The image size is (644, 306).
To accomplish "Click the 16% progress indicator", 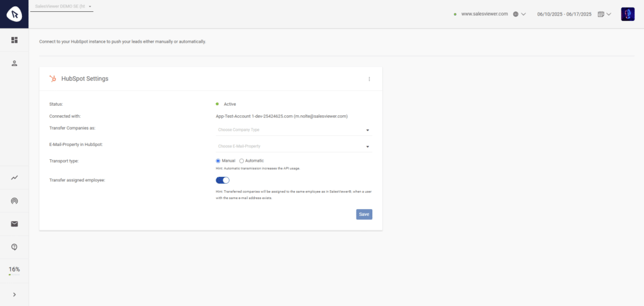I will click(x=14, y=271).
